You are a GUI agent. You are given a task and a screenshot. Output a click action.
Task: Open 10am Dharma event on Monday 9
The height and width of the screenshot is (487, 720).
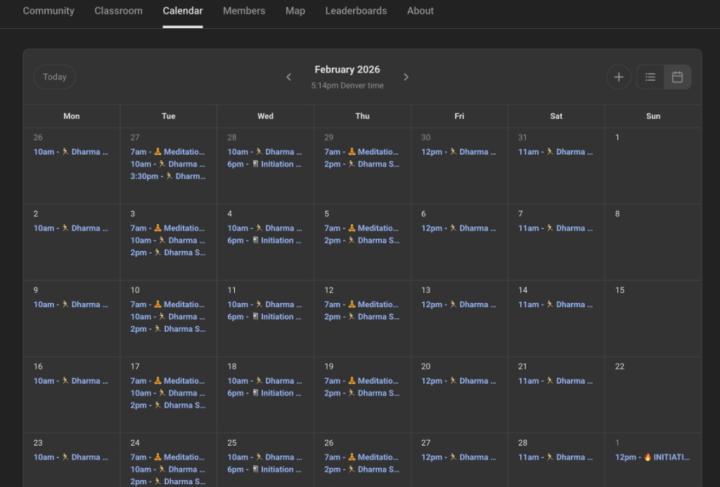(x=71, y=304)
